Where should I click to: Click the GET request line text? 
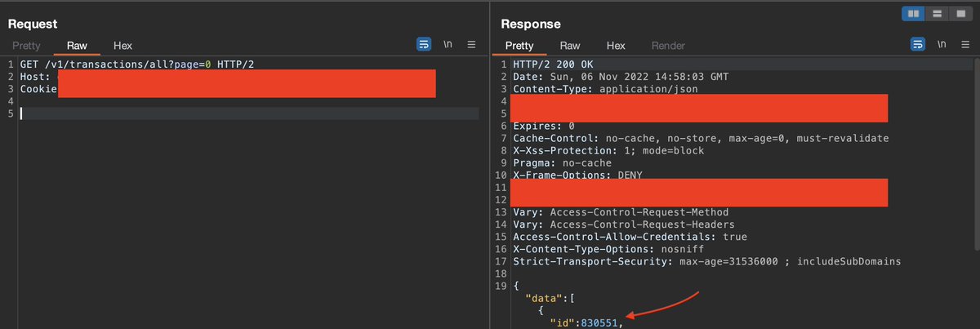(138, 64)
